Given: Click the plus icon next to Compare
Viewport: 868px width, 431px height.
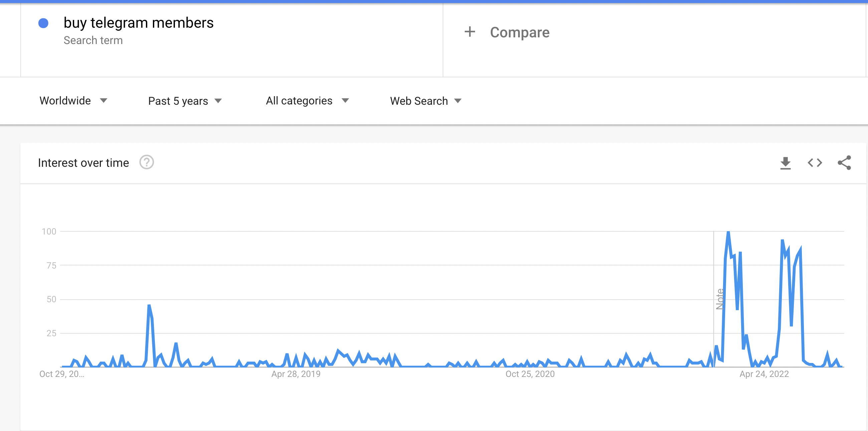Looking at the screenshot, I should (470, 32).
